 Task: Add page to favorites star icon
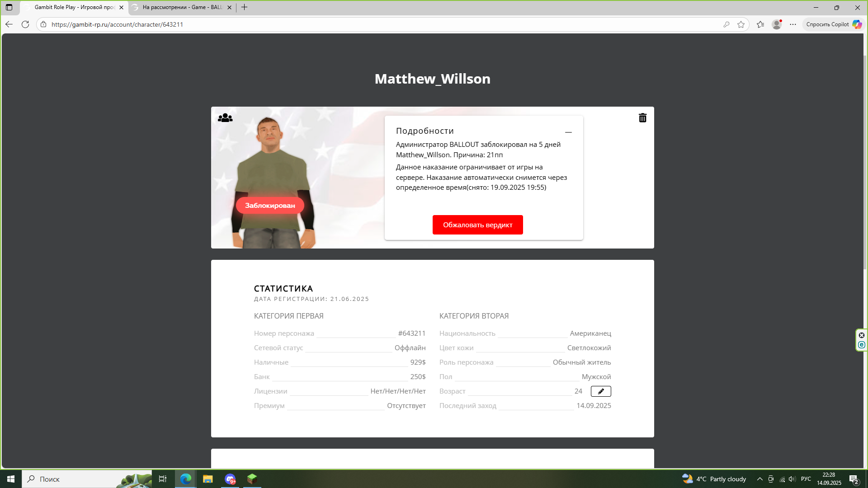741,24
